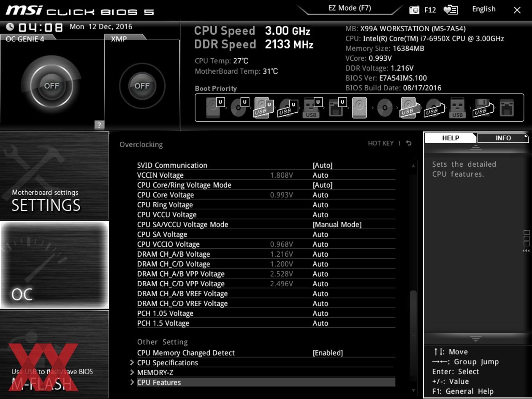
Task: Toggle the OC GENIE 4 OFF knob
Action: click(x=52, y=86)
